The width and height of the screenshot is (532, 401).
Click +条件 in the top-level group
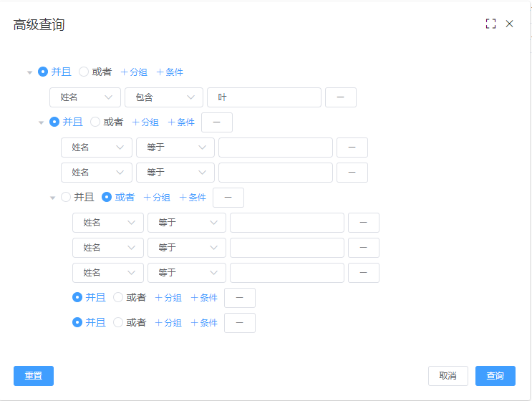[x=170, y=72]
